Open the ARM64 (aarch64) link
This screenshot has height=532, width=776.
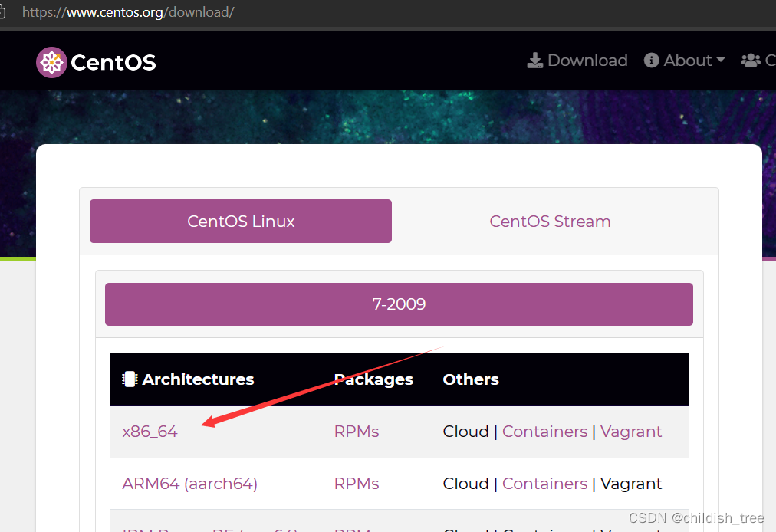click(x=190, y=484)
